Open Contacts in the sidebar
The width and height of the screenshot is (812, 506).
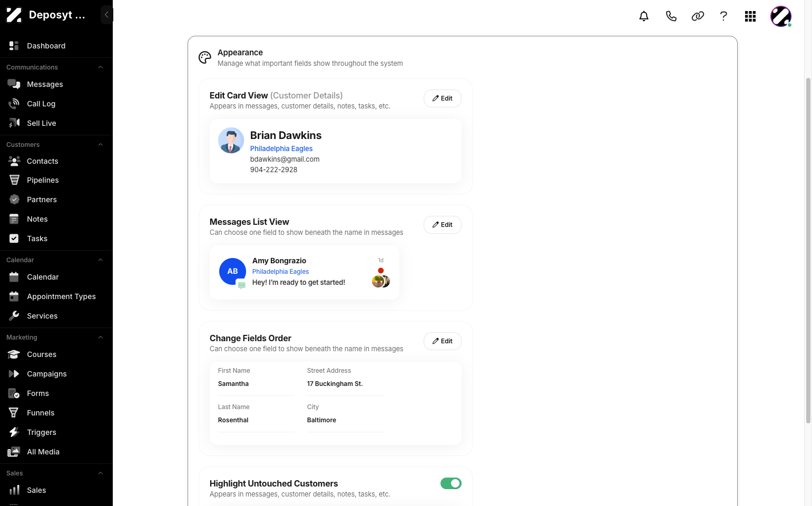click(56, 161)
